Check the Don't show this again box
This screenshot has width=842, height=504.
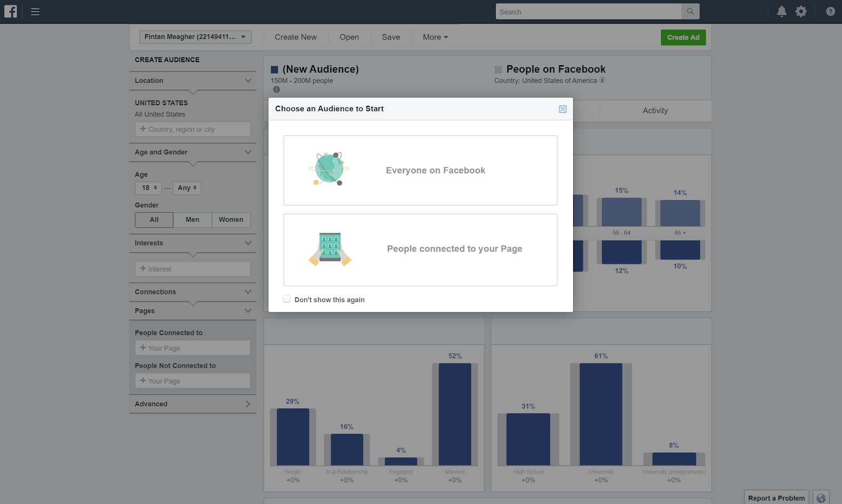coord(287,299)
